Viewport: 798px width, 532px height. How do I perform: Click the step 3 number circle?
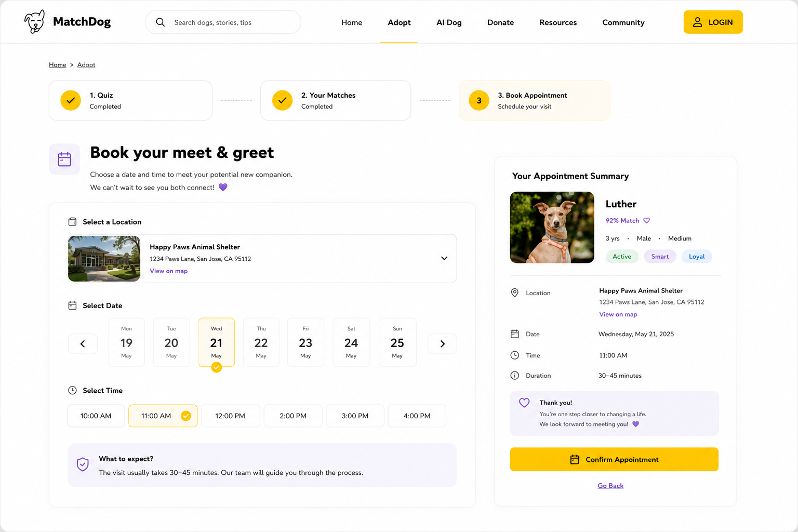[479, 100]
